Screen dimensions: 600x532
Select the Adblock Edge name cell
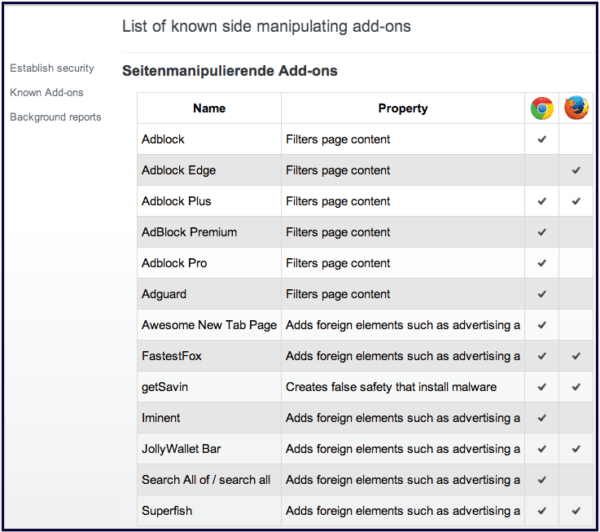click(209, 170)
